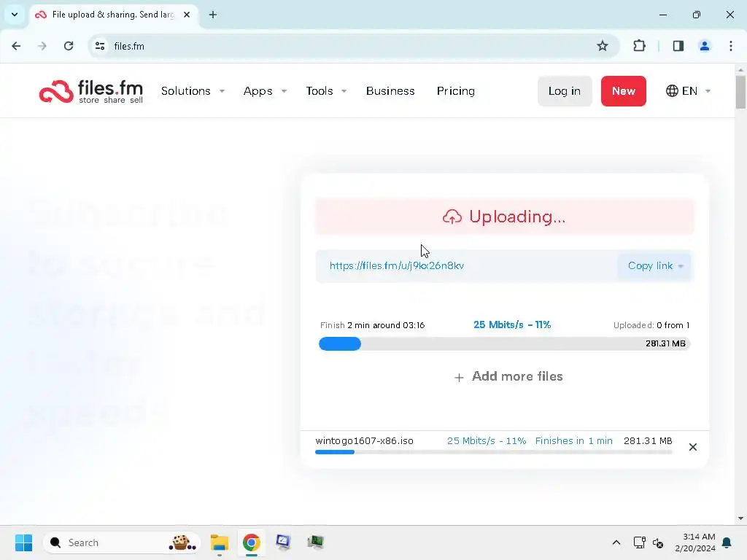Open the Copy link dropdown arrow
The width and height of the screenshot is (747, 560).
(x=681, y=266)
